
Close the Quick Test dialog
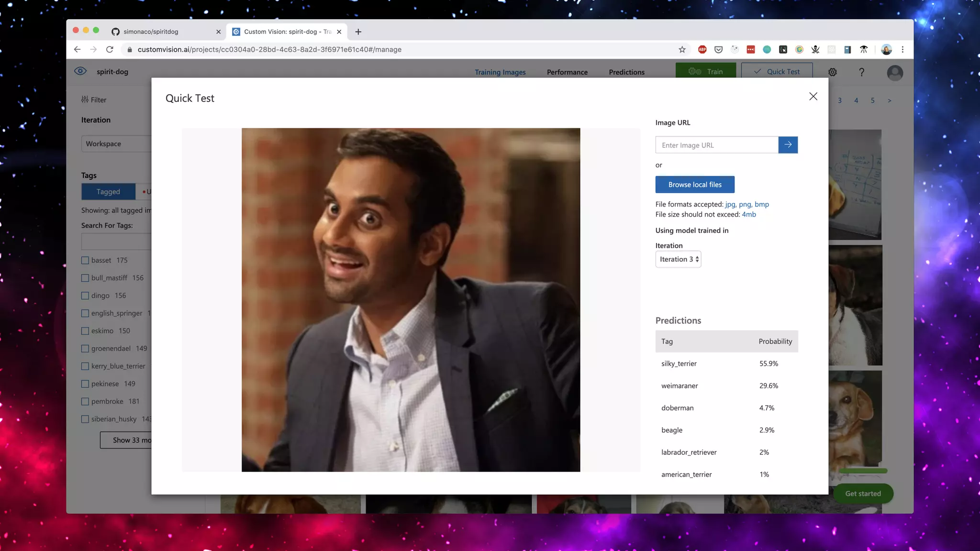click(813, 97)
